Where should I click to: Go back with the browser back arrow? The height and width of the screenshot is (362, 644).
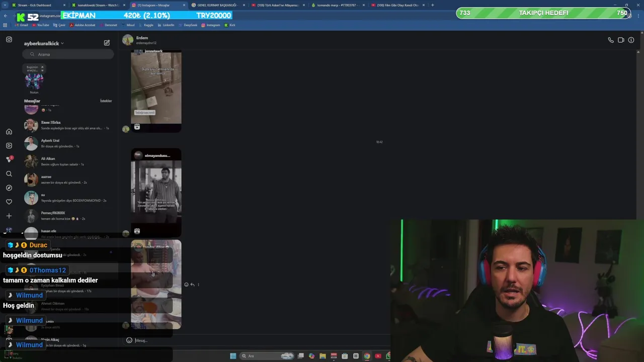[5, 16]
